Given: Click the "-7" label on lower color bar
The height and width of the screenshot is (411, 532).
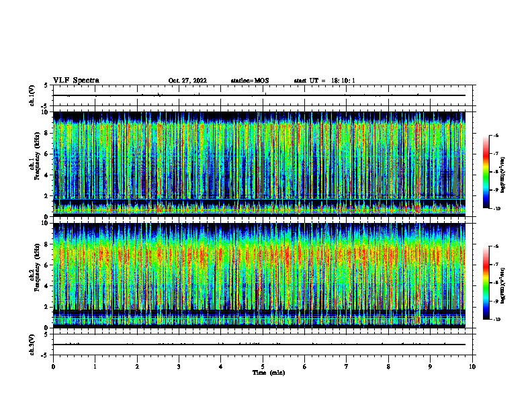Looking at the screenshot, I should [496, 265].
